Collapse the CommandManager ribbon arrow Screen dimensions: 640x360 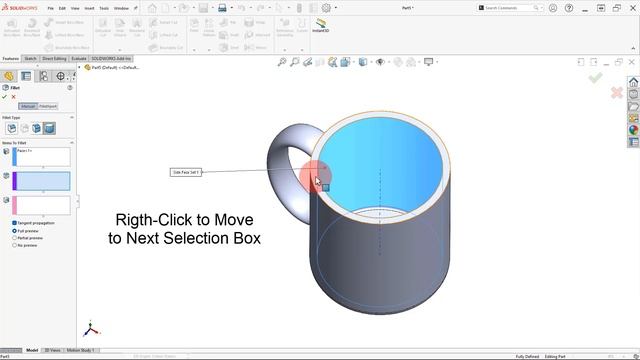(x=633, y=48)
